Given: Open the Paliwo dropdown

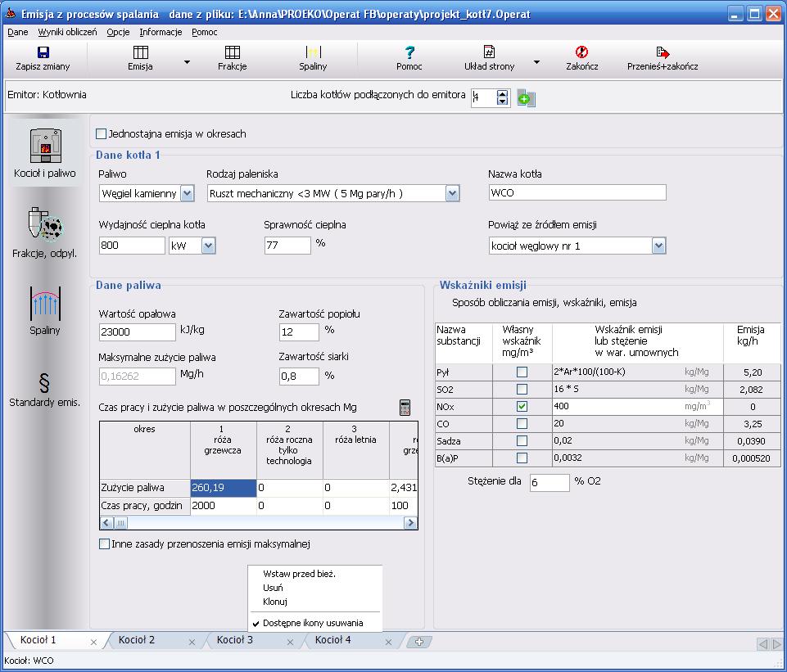Looking at the screenshot, I should click(x=188, y=193).
